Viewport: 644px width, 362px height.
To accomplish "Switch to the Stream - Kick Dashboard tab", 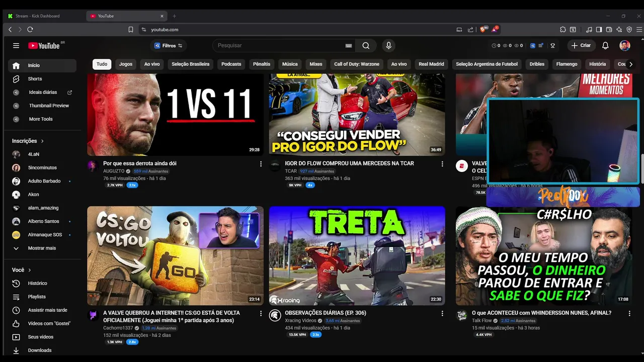I will coord(44,16).
